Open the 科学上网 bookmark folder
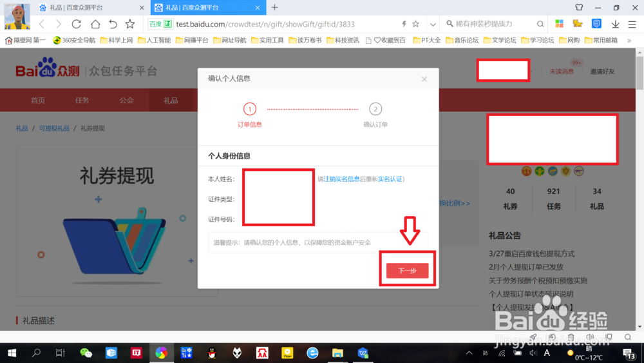The image size is (644, 363). point(117,40)
